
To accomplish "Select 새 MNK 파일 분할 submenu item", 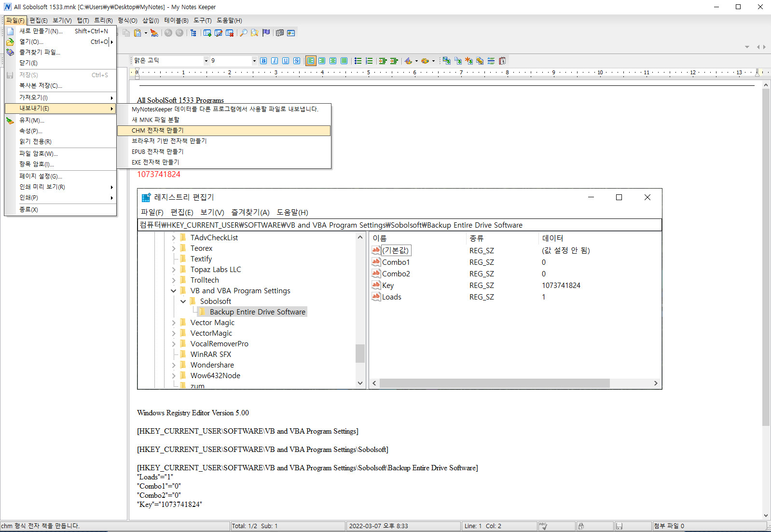I will pos(224,120).
